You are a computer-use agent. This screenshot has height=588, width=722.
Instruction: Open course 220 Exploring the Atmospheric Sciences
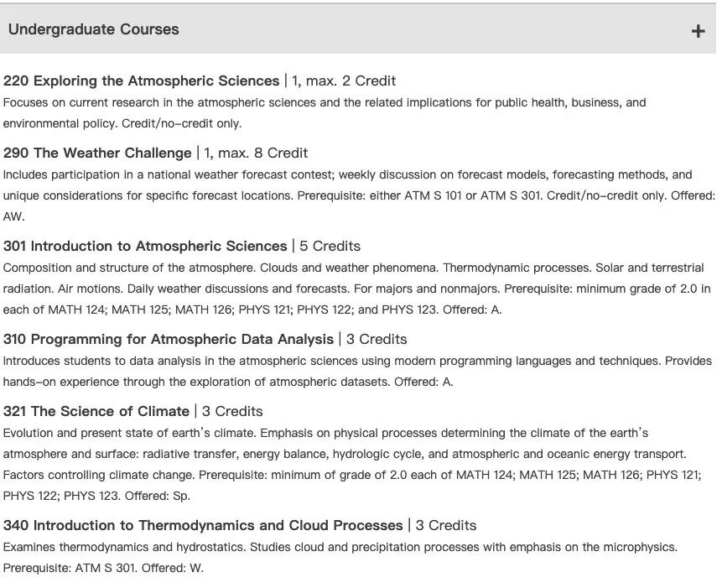click(141, 81)
